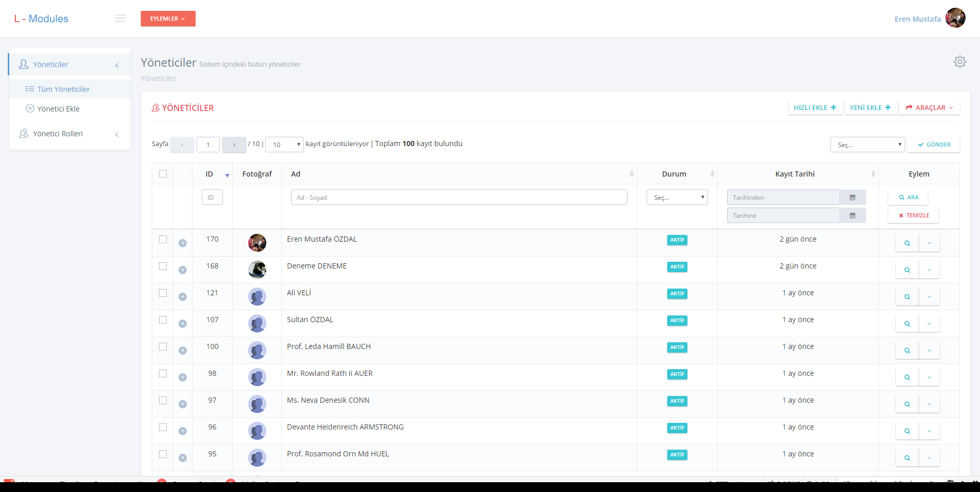This screenshot has width=980, height=492.
Task: Open the L - Modules logo link
Action: pos(41,19)
